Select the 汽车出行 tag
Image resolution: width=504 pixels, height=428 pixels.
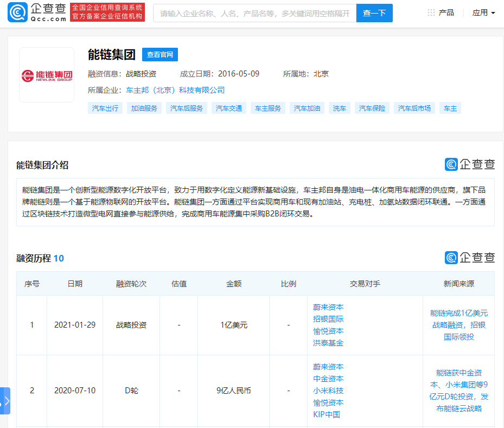tap(105, 108)
